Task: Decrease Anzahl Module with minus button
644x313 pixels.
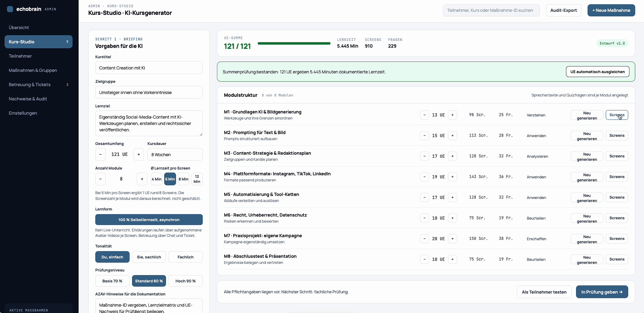Action: 100,179
